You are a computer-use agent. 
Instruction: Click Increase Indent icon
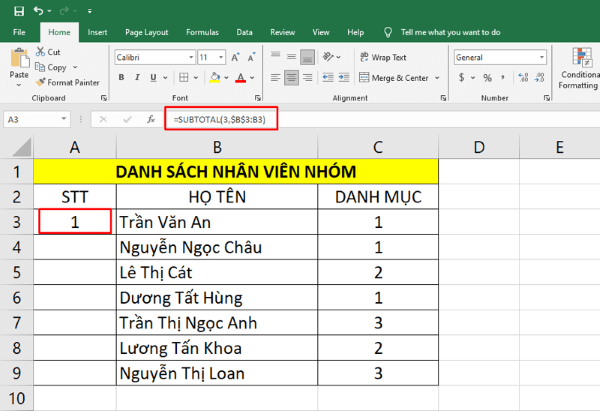pyautogui.click(x=344, y=78)
